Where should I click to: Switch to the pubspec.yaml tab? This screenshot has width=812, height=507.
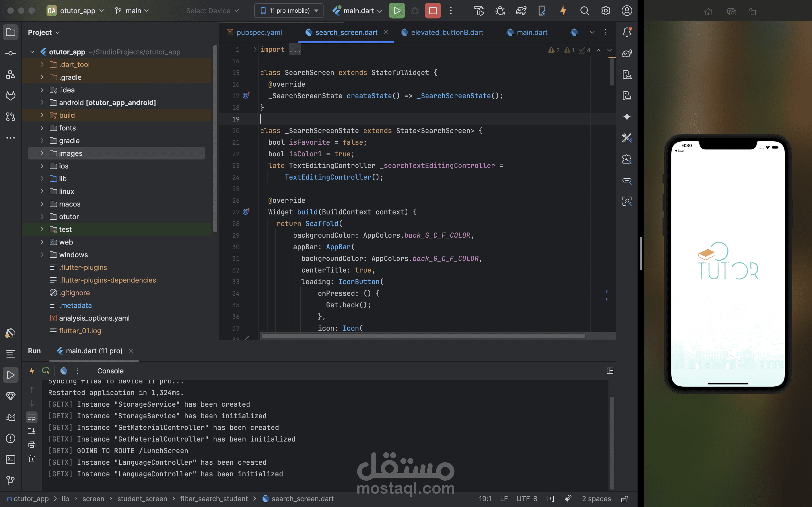(x=259, y=32)
